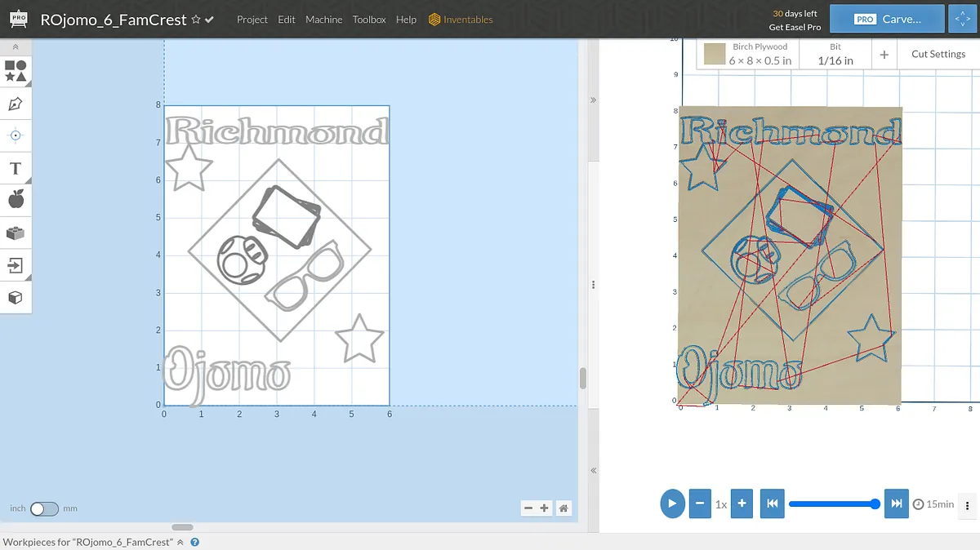Select the Pen drawing tool
This screenshot has height=550, width=980.
tap(16, 104)
